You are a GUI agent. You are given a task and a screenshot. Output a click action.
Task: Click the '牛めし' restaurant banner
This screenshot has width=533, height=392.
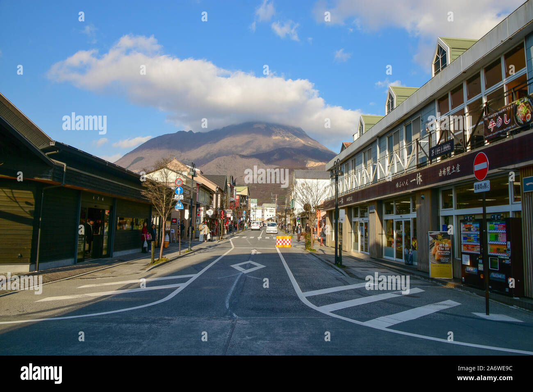coord(508,118)
